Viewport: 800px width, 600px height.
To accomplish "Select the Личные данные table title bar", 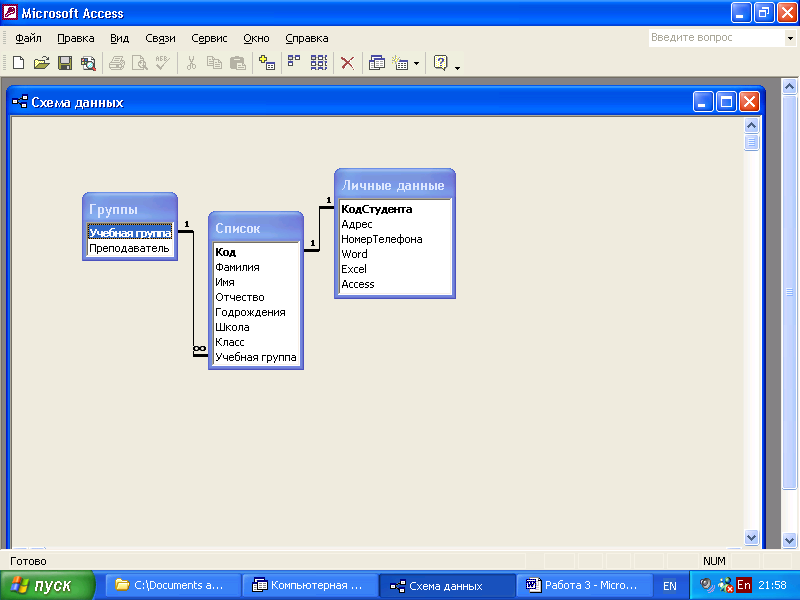I will click(x=395, y=186).
